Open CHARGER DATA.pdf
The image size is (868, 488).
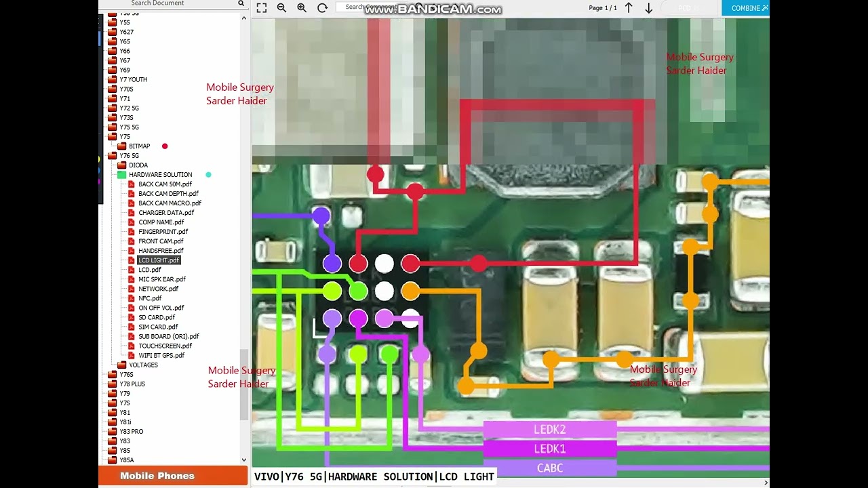point(166,212)
